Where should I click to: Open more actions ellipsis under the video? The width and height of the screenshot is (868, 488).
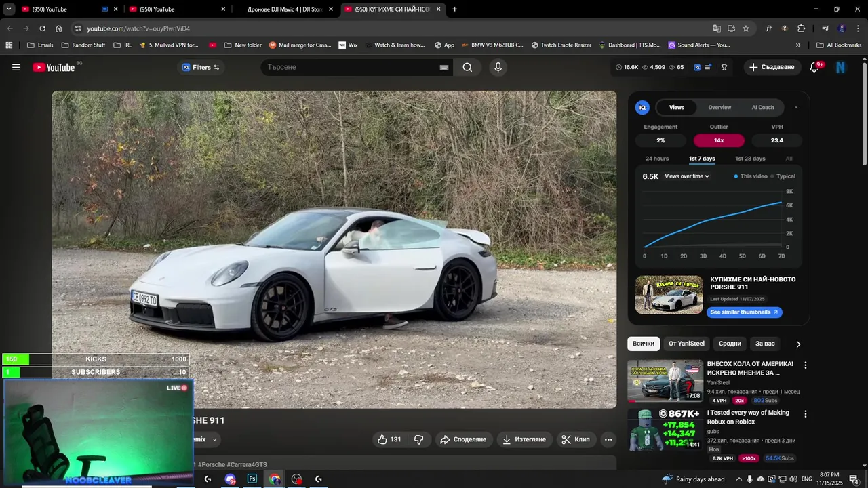[x=608, y=439]
